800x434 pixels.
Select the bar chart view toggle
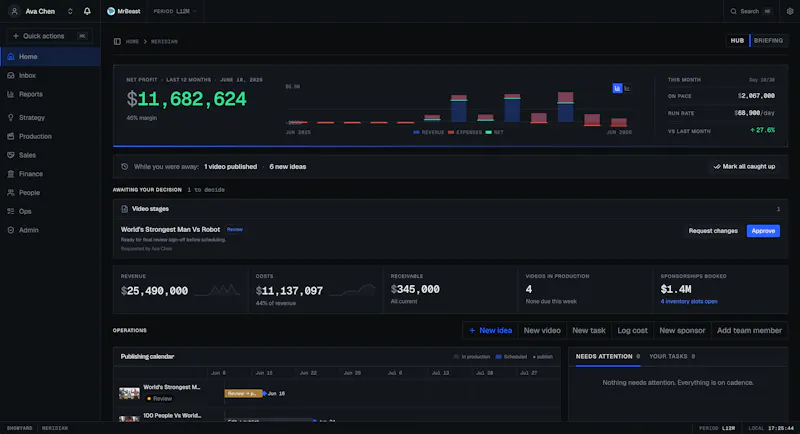click(x=617, y=88)
